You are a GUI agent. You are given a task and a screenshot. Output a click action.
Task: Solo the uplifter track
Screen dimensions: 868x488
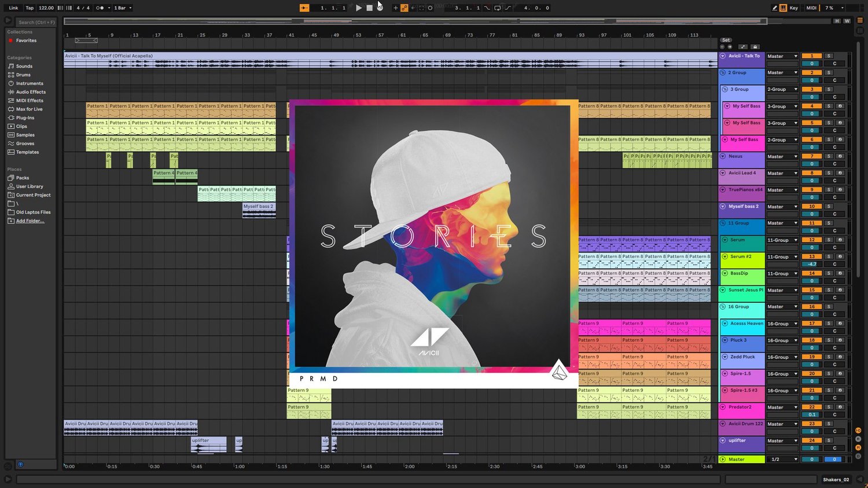click(829, 441)
